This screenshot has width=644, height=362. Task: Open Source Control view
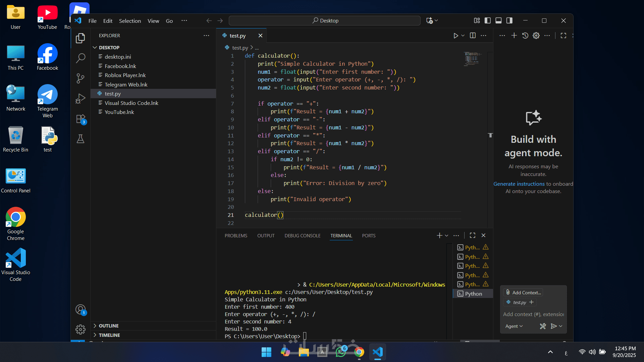pos(80,78)
